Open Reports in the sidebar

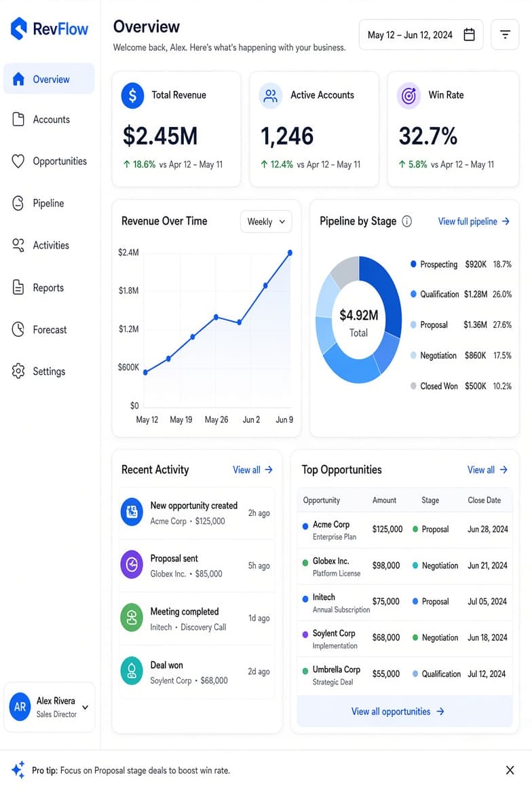[49, 287]
